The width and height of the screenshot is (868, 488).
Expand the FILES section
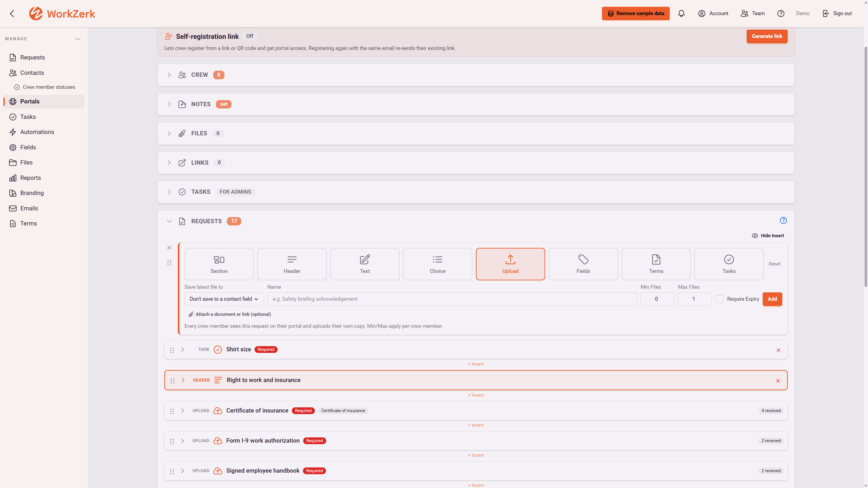point(169,133)
